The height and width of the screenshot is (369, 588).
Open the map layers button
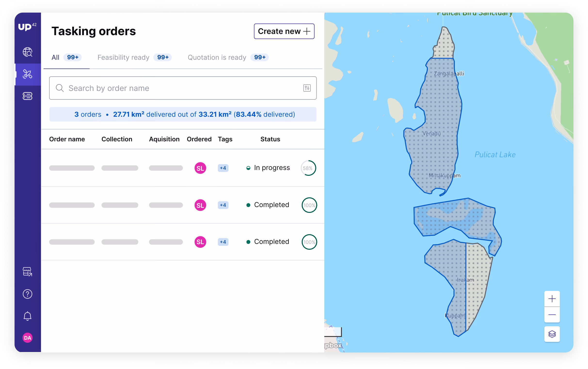[552, 334]
